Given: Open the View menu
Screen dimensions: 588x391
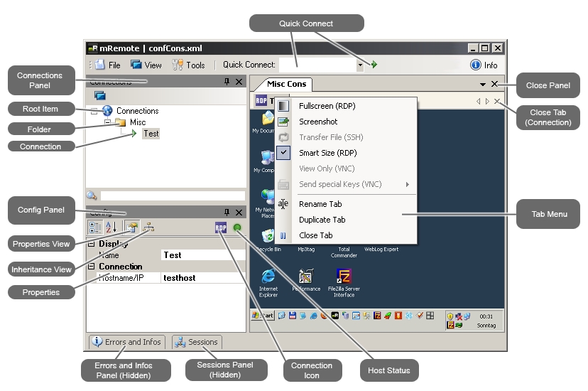Looking at the screenshot, I should 146,65.
